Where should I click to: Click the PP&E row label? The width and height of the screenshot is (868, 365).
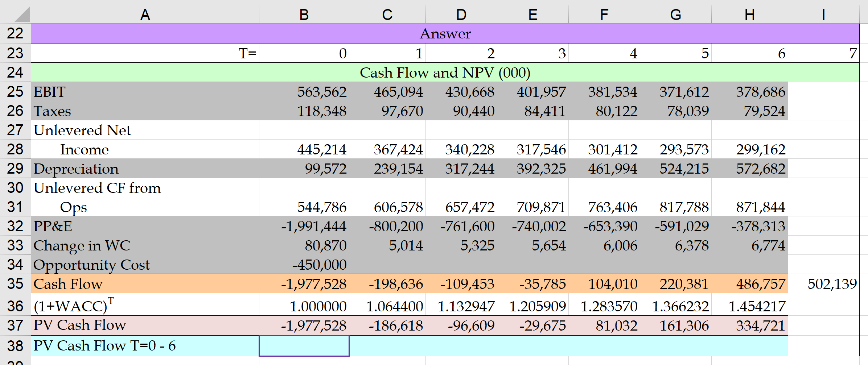pos(53,226)
